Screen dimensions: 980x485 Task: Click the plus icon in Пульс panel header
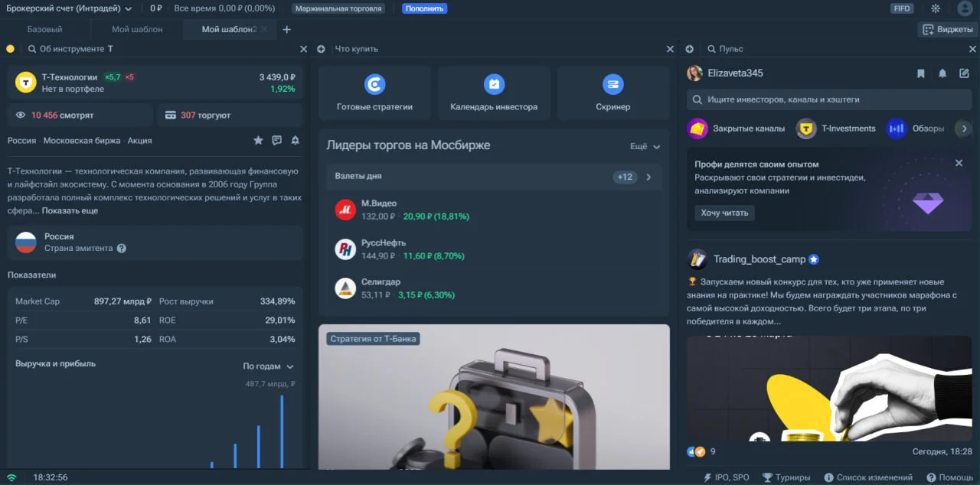[690, 49]
